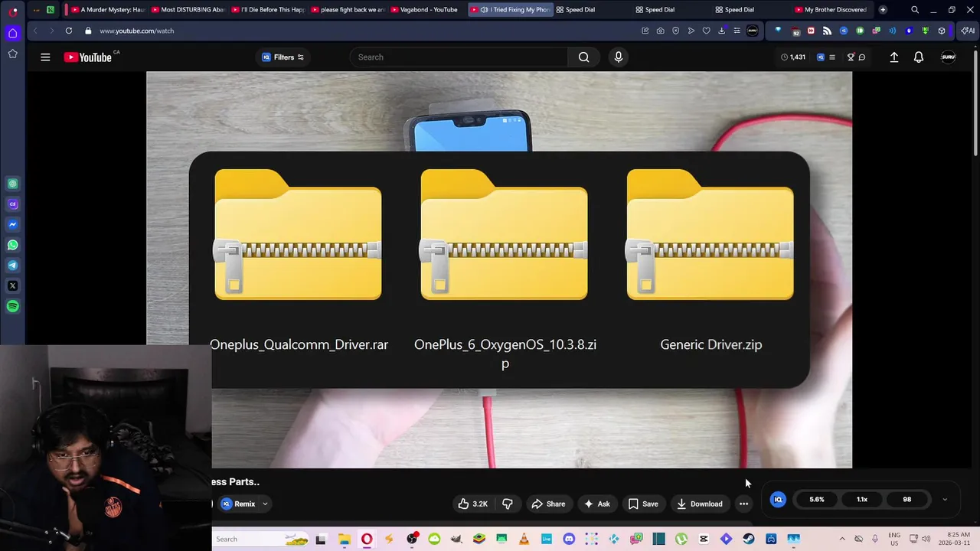This screenshot has width=980, height=551.
Task: Launch VLC from the taskbar
Action: pyautogui.click(x=524, y=540)
